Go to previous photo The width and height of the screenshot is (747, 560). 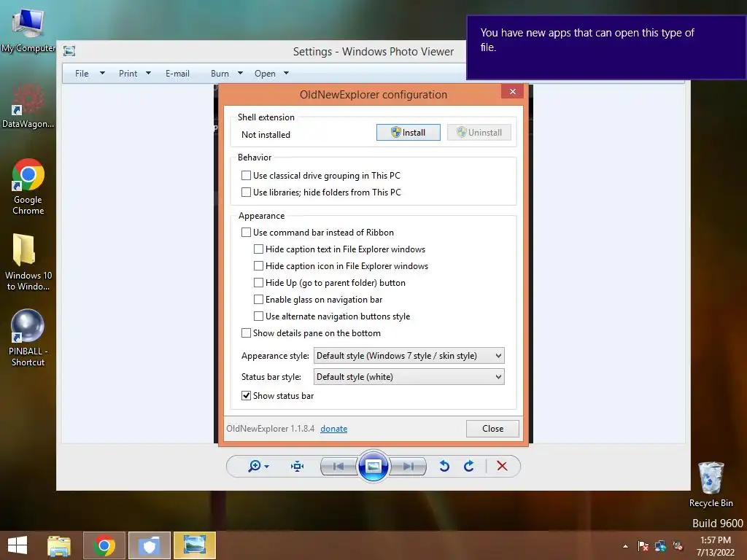tap(338, 466)
